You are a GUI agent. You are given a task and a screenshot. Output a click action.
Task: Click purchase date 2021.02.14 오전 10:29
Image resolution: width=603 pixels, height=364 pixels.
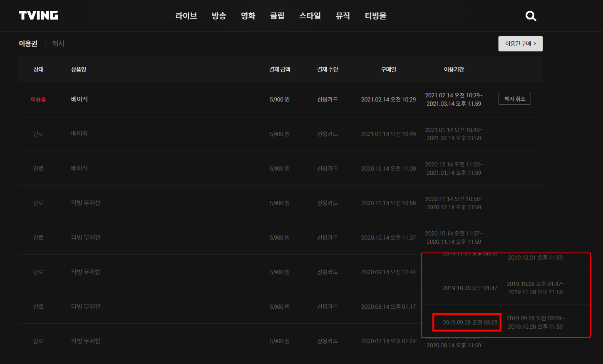[x=388, y=99]
